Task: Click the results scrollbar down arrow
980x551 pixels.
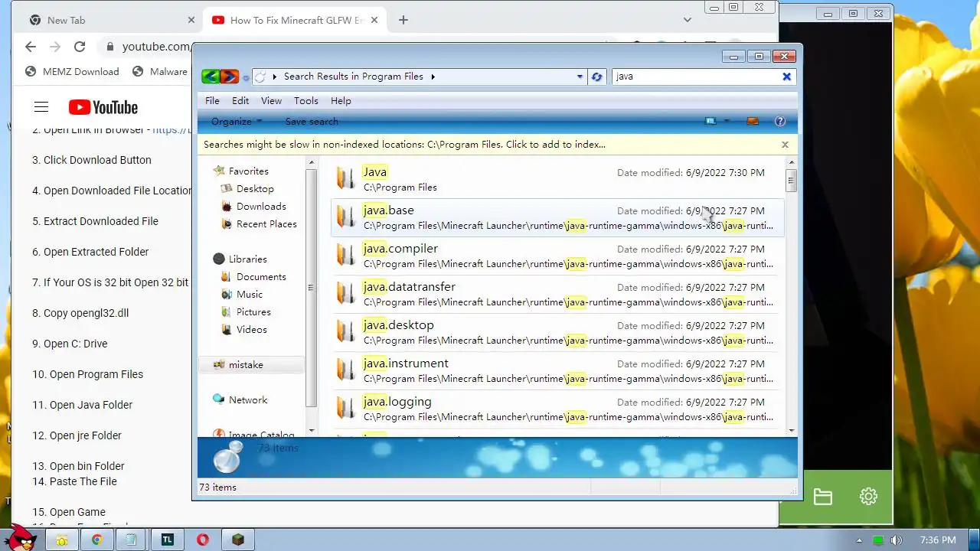Action: point(792,431)
